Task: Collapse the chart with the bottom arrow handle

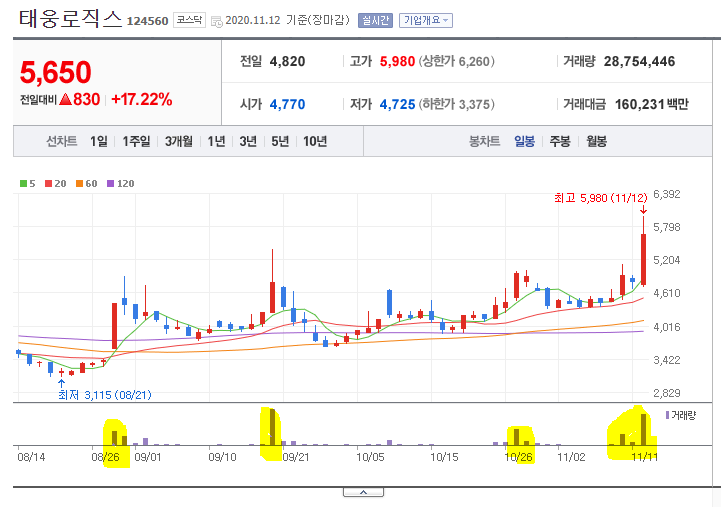Action: 363,492
